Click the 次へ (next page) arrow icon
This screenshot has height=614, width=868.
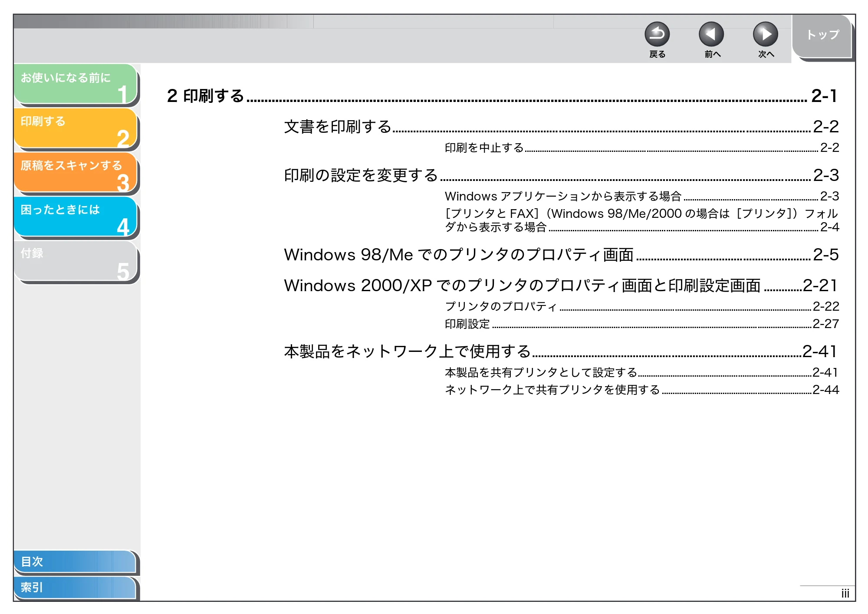[766, 34]
